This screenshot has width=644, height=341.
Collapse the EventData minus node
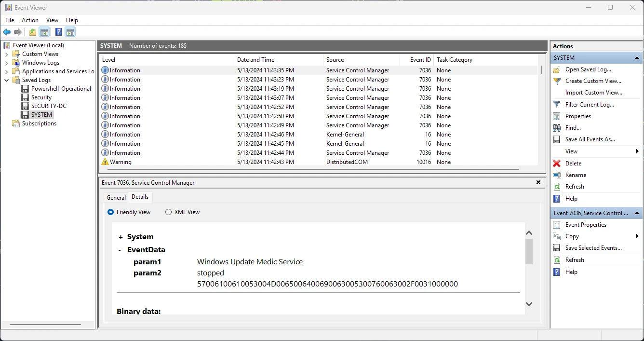[120, 250]
